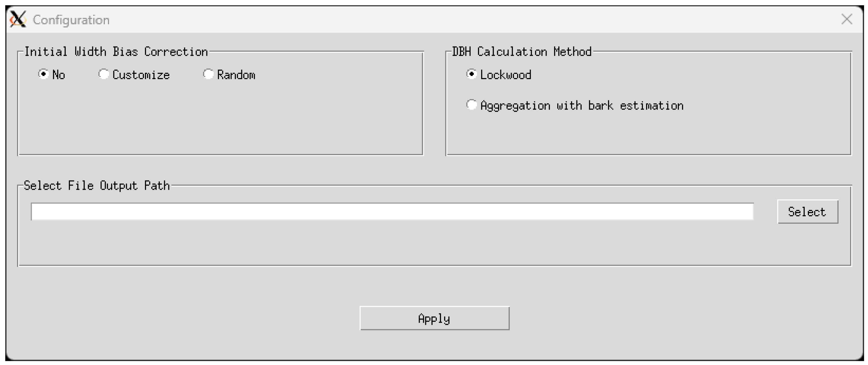Enable Random width bias correction radio circle
Screen dimensions: 868x365
point(208,74)
